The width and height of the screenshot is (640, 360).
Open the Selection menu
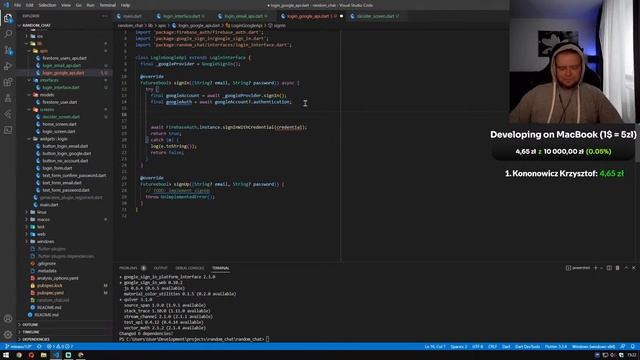pyautogui.click(x=47, y=5)
